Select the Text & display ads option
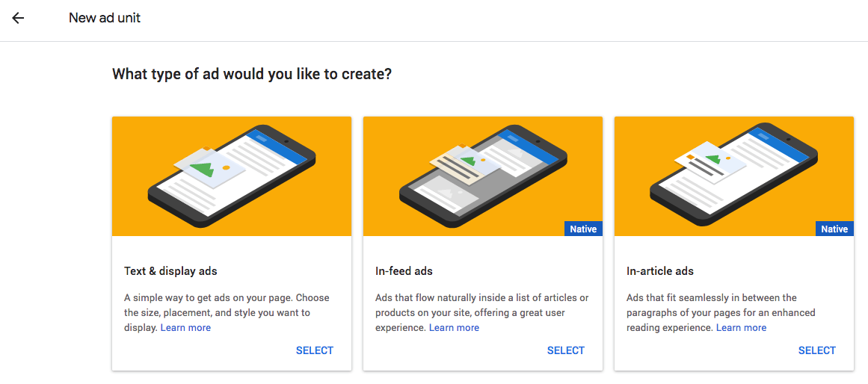 point(315,350)
